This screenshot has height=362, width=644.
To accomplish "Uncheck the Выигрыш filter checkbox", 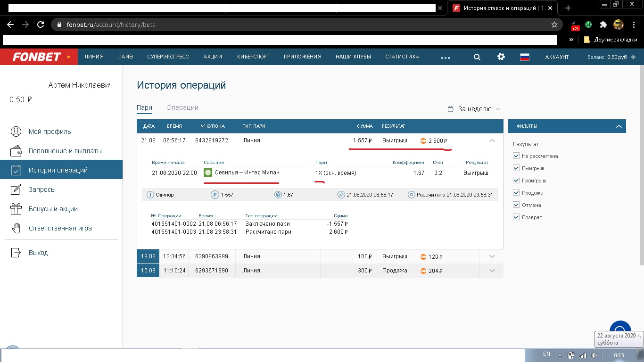I will point(516,168).
